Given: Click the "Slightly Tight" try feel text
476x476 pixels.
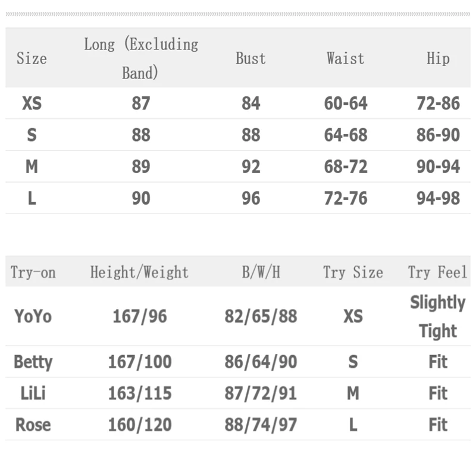Looking at the screenshot, I should (x=438, y=316).
